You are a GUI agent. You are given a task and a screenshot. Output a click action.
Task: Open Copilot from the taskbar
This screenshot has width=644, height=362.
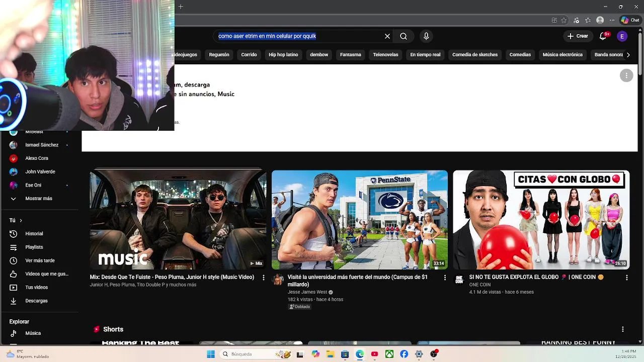pos(315,354)
